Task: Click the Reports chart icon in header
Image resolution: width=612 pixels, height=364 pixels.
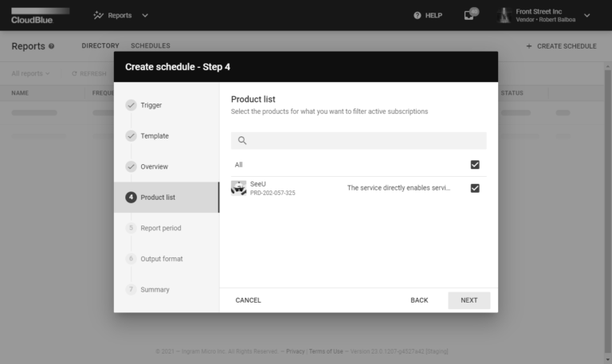Action: coord(98,15)
